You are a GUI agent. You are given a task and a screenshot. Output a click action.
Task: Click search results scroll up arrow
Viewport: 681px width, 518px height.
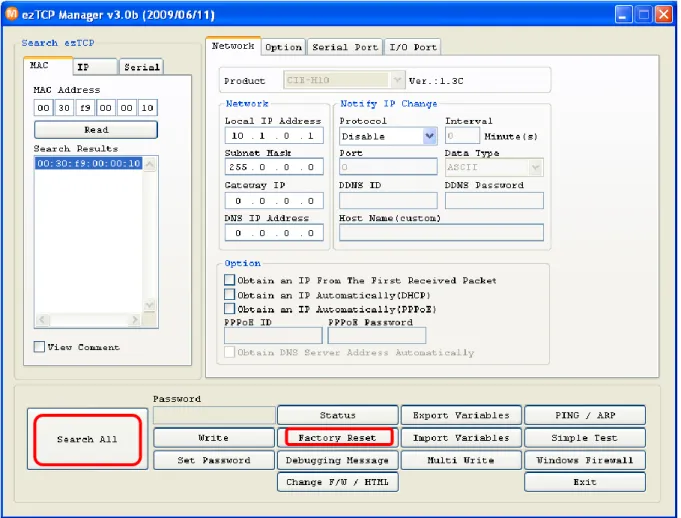(x=149, y=164)
